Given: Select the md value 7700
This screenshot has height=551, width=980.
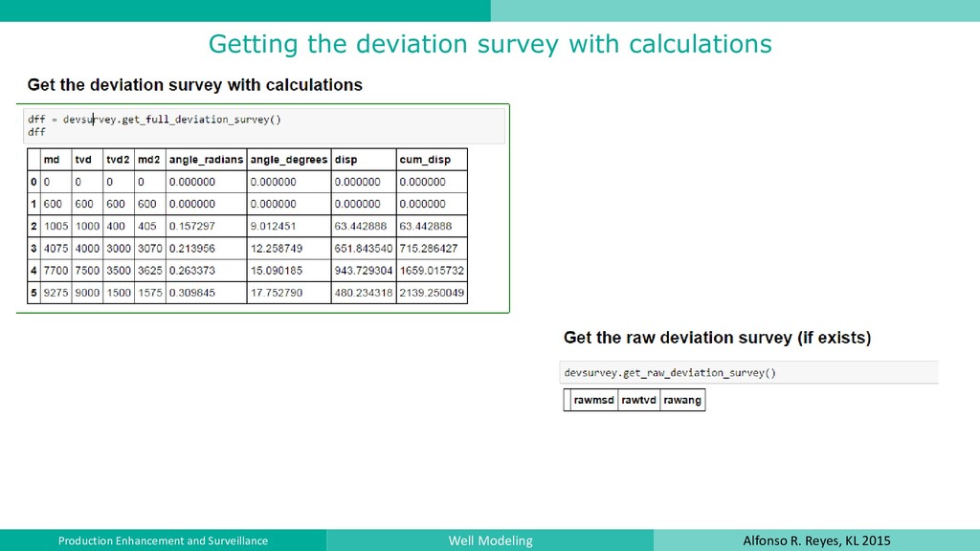Looking at the screenshot, I should (56, 271).
